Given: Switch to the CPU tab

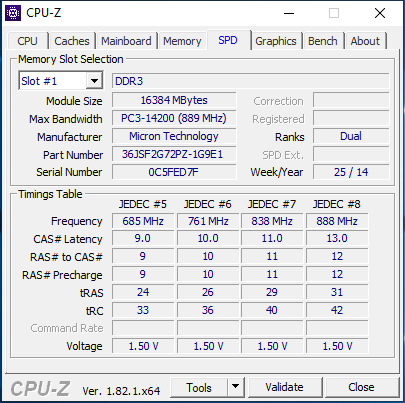Looking at the screenshot, I should pyautogui.click(x=27, y=41).
